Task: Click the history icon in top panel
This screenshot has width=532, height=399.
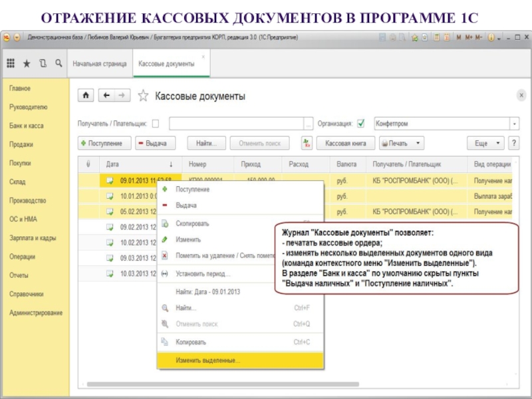Action: [x=43, y=64]
